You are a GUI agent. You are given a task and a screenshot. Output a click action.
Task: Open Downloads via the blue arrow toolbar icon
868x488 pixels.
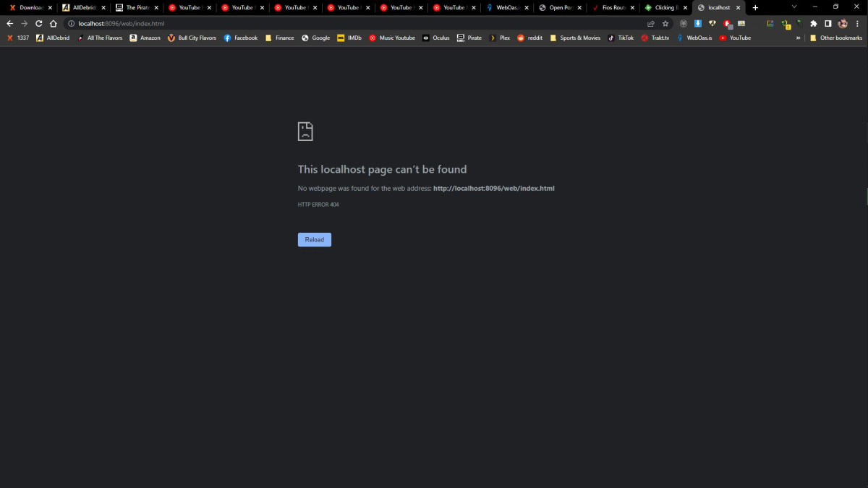coord(697,23)
